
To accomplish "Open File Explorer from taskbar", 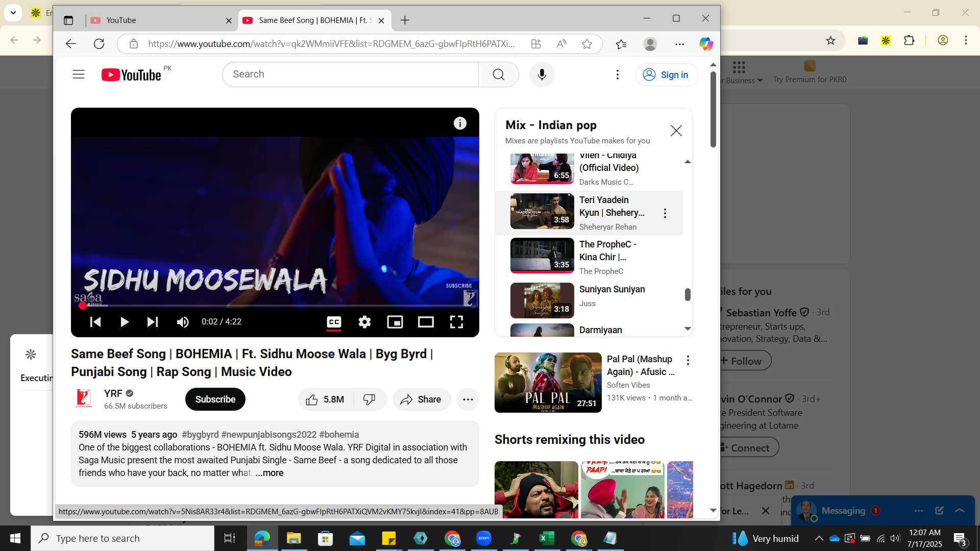I will click(293, 538).
